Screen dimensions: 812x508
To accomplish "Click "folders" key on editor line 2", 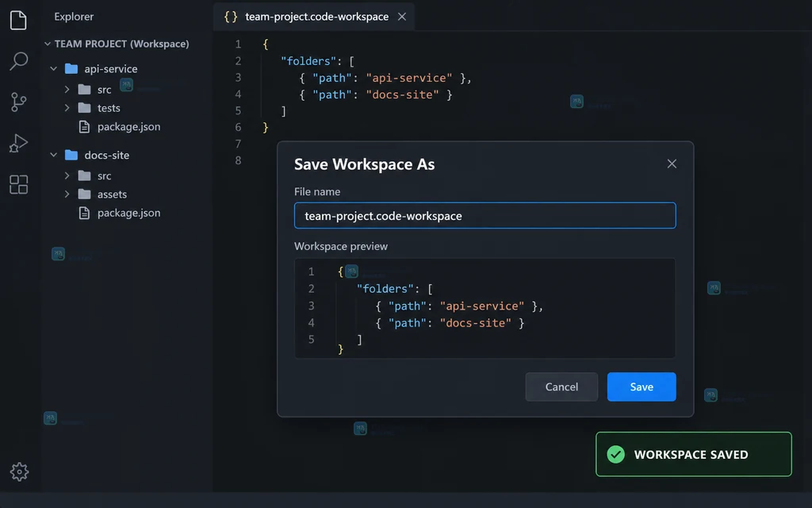I will coord(308,61).
